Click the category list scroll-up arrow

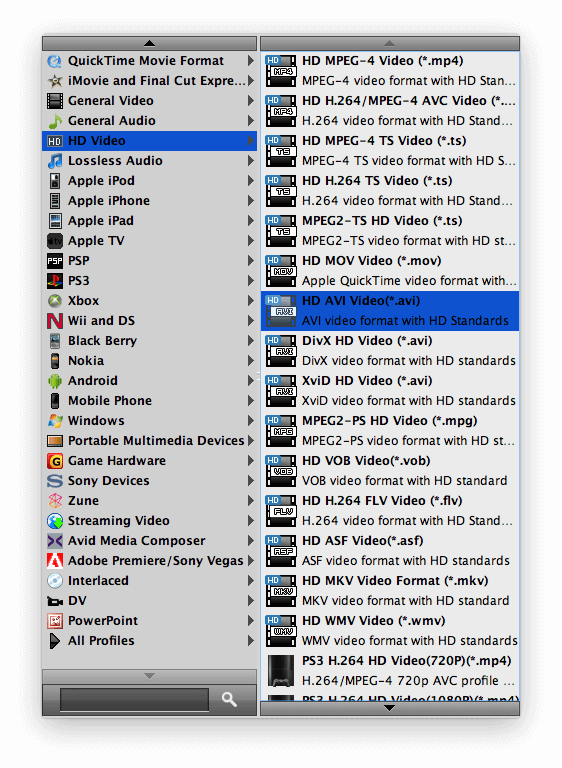pos(149,44)
